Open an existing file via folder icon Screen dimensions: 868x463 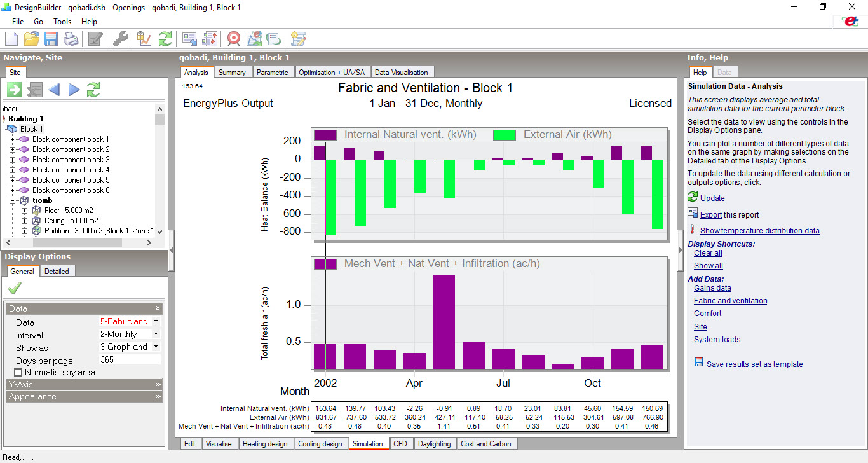(31, 39)
